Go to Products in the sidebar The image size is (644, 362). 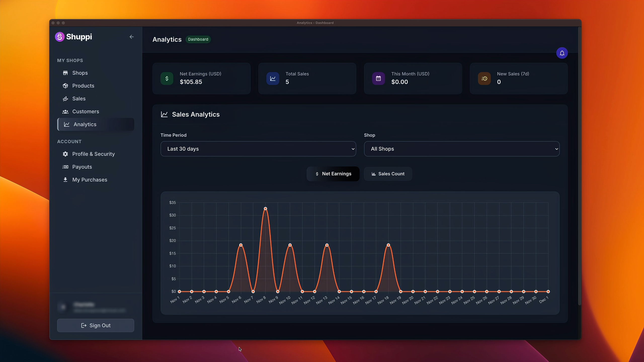click(83, 86)
